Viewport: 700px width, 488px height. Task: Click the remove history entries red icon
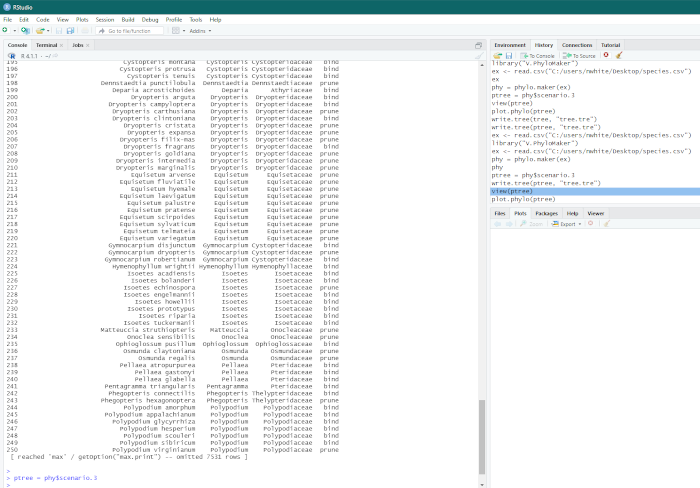point(606,55)
